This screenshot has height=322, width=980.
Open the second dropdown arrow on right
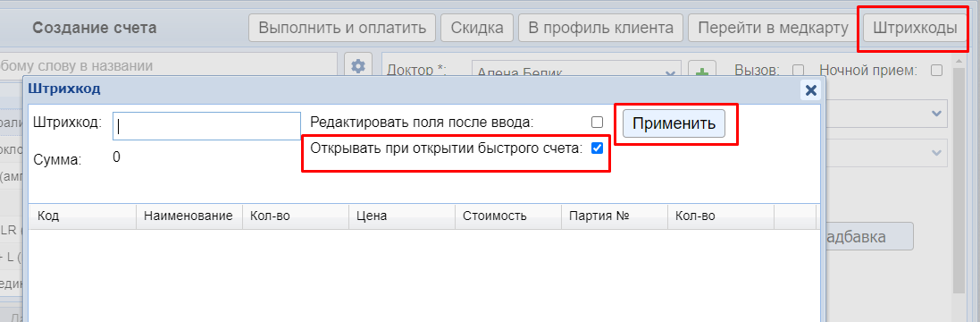pos(936,153)
